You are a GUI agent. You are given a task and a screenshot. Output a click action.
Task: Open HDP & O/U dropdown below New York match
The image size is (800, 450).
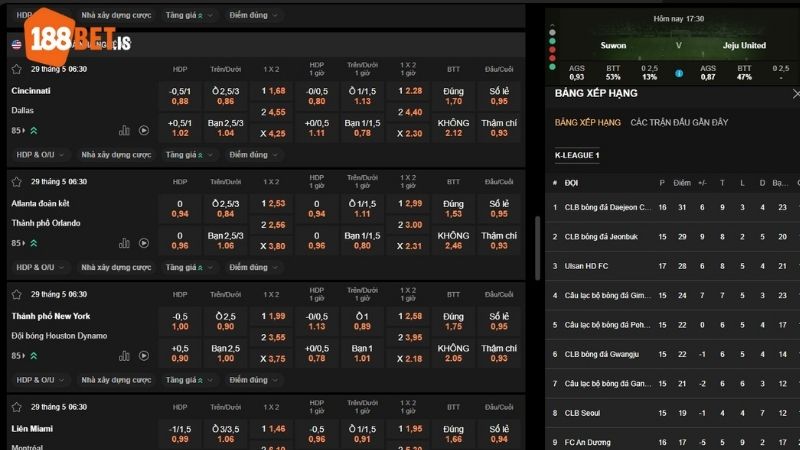pyautogui.click(x=40, y=380)
